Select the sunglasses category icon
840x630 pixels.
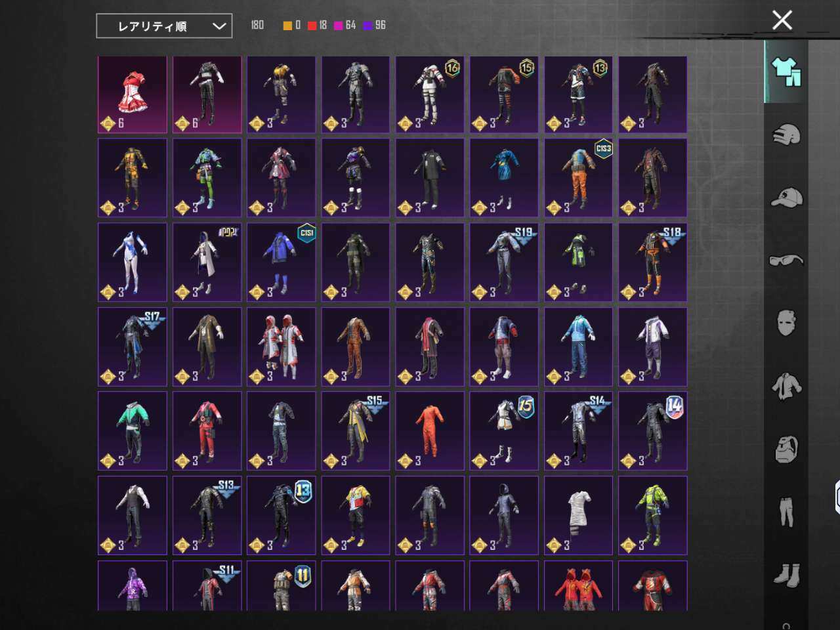[x=786, y=261]
